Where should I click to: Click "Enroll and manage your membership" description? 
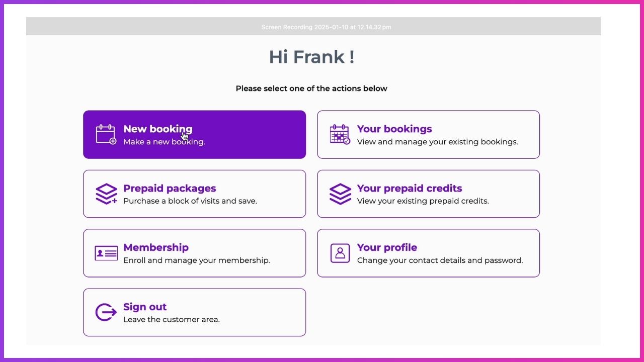tap(197, 260)
